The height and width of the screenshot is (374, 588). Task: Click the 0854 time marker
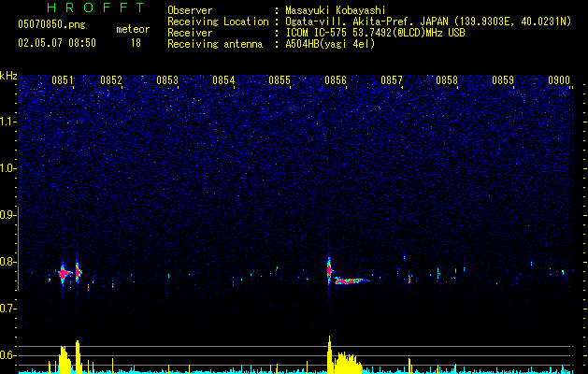coord(223,80)
